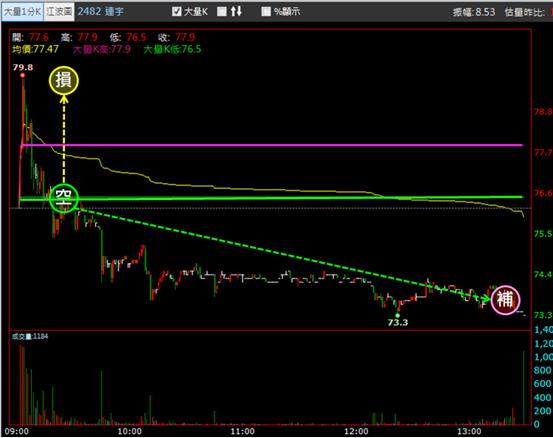Click the 均價77.47 average price label

35,49
